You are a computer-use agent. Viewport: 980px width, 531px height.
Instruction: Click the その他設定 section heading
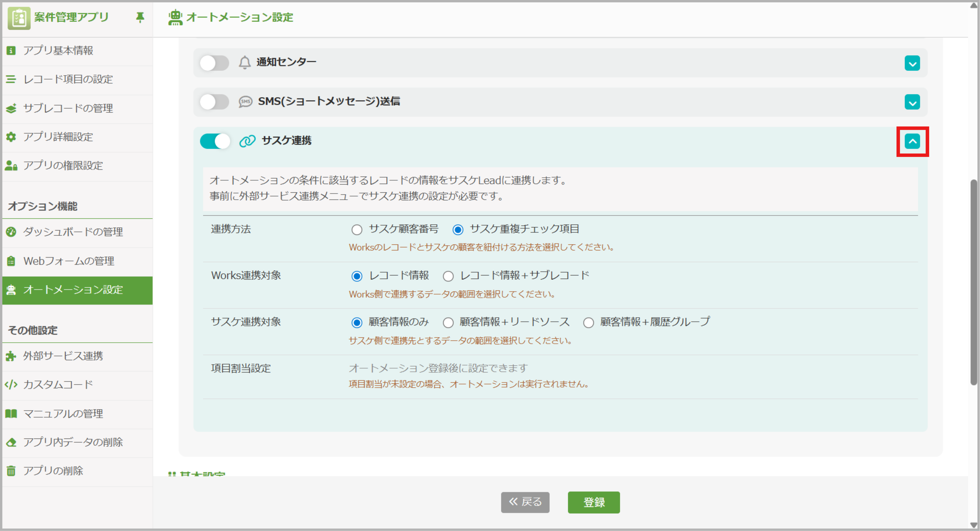click(33, 330)
